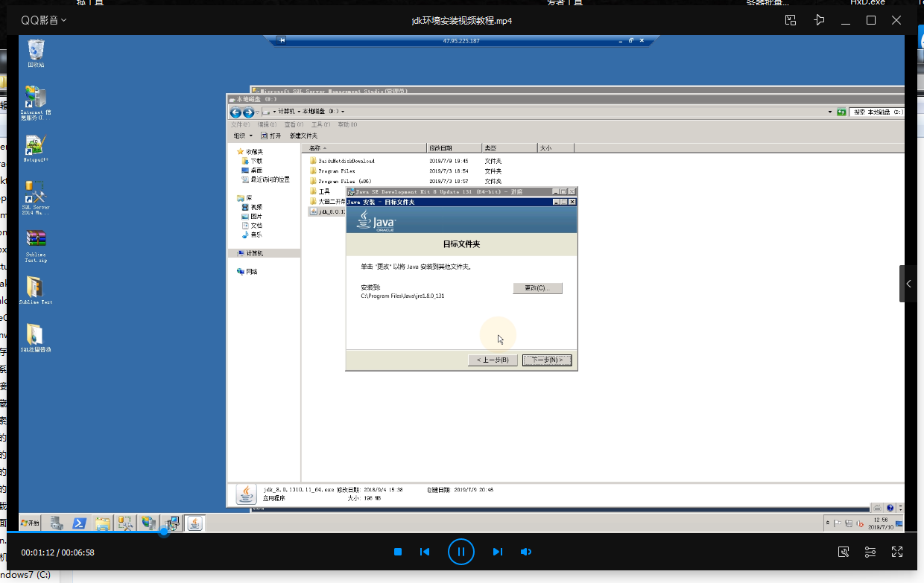Pause the playing video
The width and height of the screenshot is (924, 583).
tap(461, 552)
